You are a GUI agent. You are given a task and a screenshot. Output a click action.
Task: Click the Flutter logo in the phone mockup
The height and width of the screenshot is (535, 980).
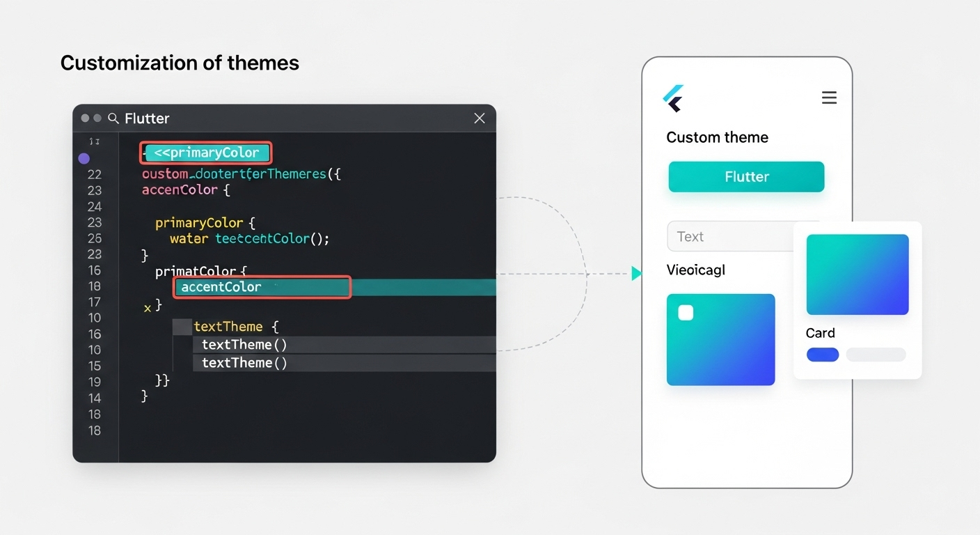(x=674, y=98)
